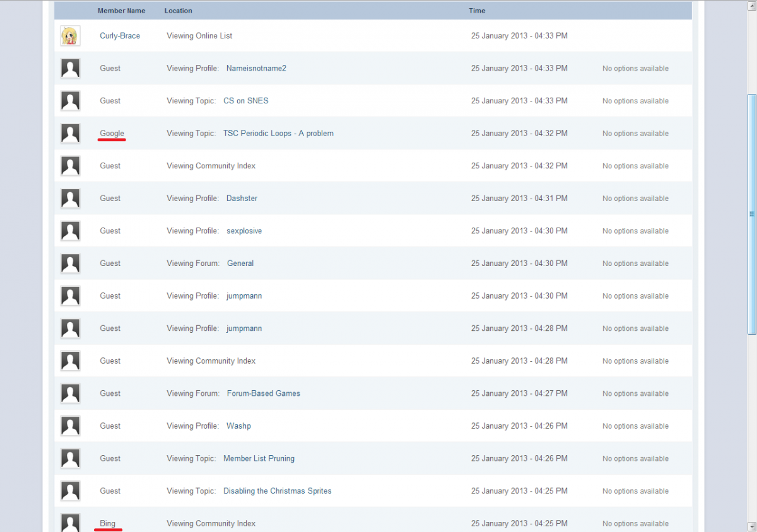The width and height of the screenshot is (757, 532).
Task: Click avatar of guest viewing Disabling the Christmas Sprites
Action: click(x=70, y=491)
